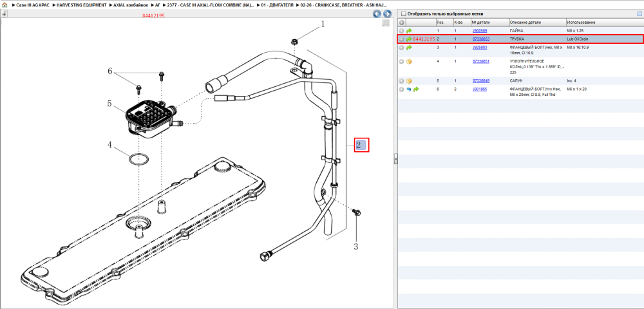Open part number link J908589
The image size is (644, 309).
click(x=479, y=31)
